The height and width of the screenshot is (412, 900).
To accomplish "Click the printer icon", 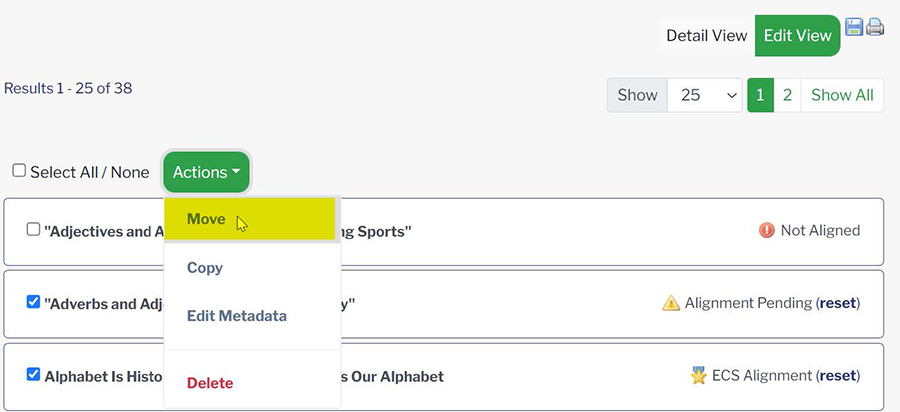I will click(x=875, y=27).
